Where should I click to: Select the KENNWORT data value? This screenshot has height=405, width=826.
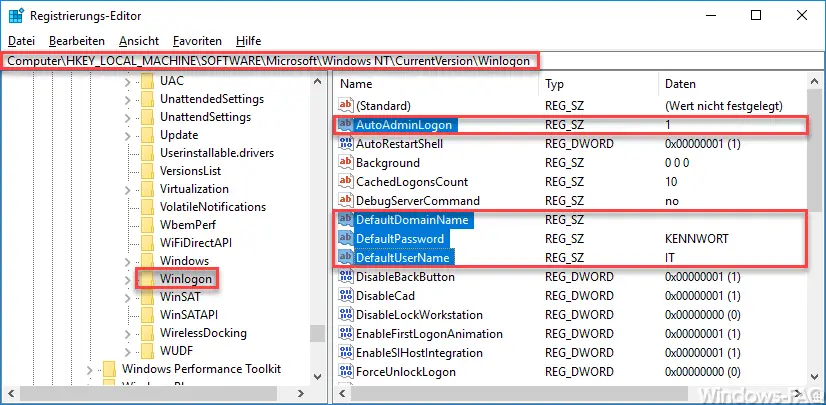coord(696,239)
